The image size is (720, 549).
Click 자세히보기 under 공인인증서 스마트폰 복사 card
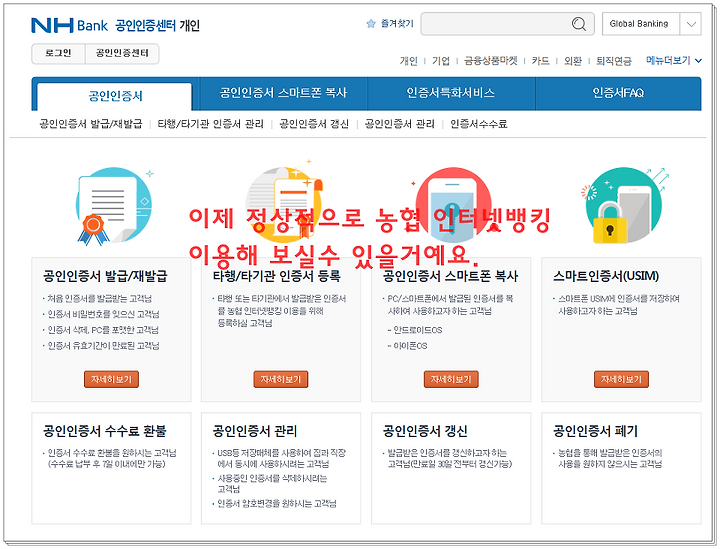[451, 379]
